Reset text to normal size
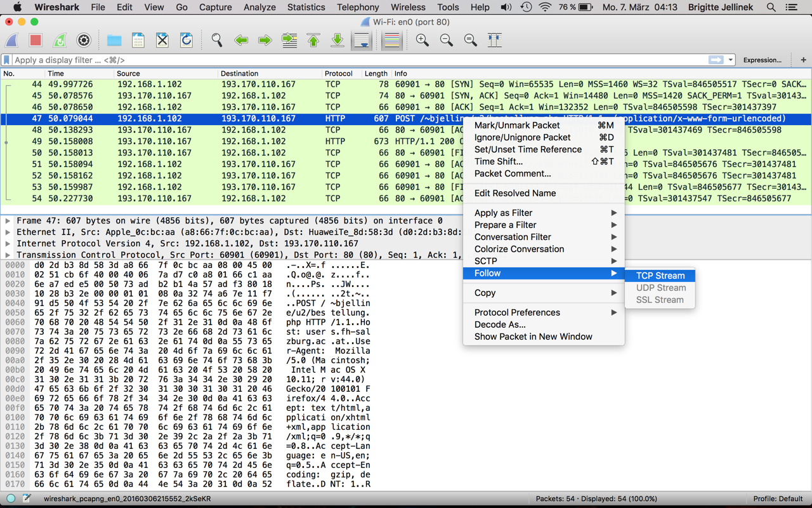The height and width of the screenshot is (508, 812). point(471,40)
